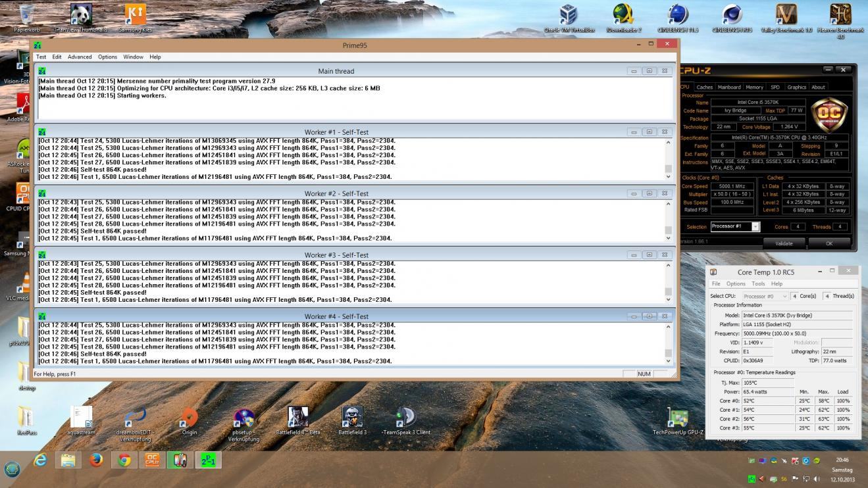The width and height of the screenshot is (868, 488).
Task: Open TeamSpeak 3 Client shortcut
Action: tap(406, 421)
